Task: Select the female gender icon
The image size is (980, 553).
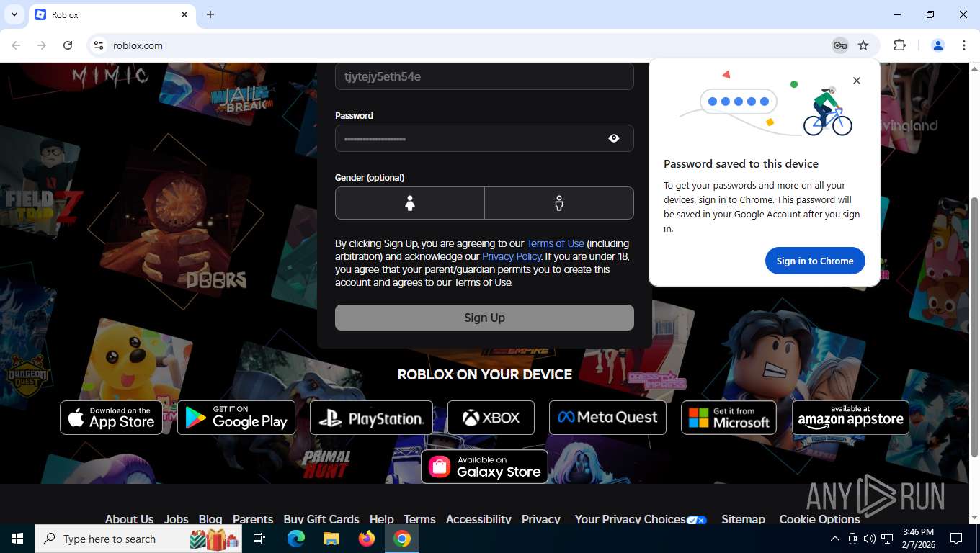Action: pos(410,203)
